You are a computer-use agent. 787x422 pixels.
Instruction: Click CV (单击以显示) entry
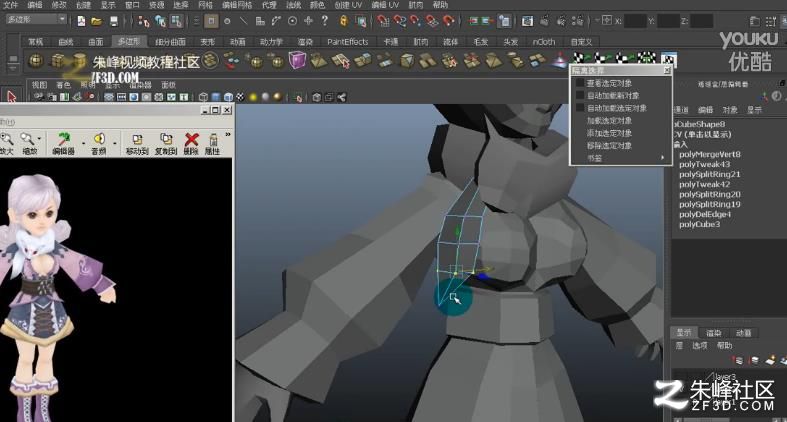point(702,134)
